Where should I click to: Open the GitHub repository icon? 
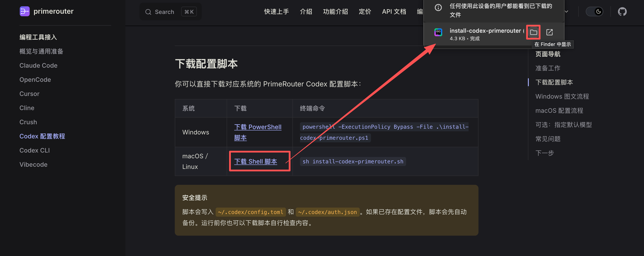pyautogui.click(x=622, y=11)
